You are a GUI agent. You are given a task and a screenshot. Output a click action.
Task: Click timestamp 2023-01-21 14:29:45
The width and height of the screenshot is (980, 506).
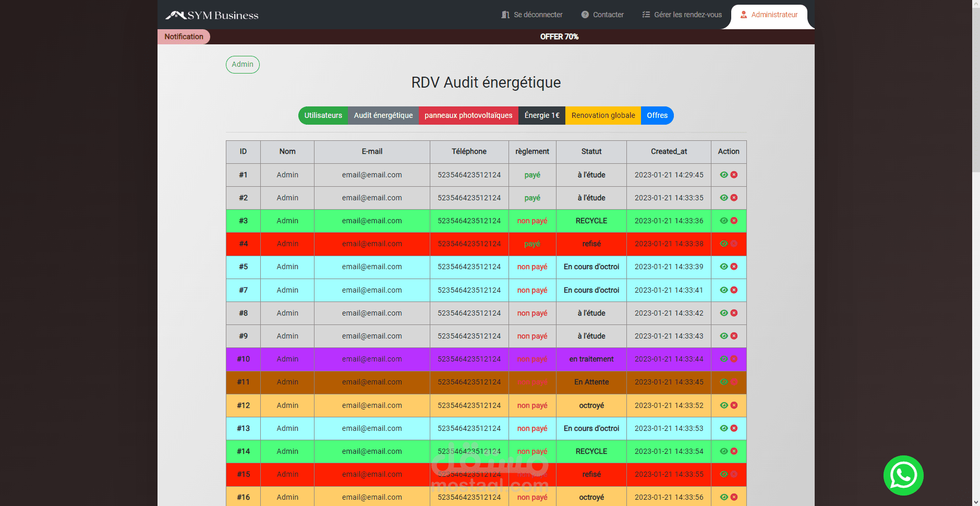pos(669,175)
